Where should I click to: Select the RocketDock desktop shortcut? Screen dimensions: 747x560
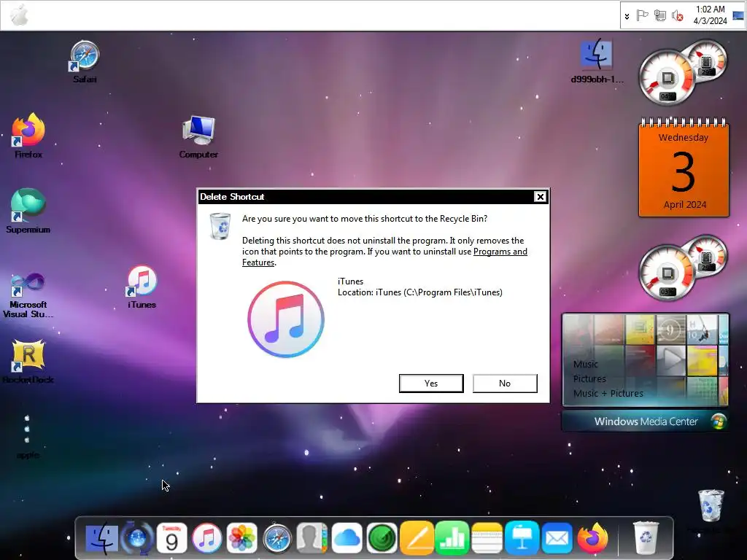[28, 362]
